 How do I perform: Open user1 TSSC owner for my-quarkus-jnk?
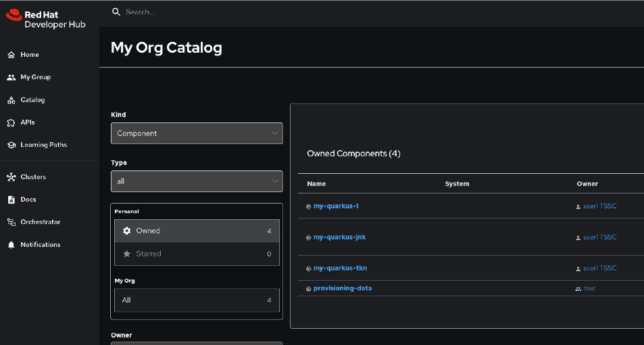pos(599,237)
